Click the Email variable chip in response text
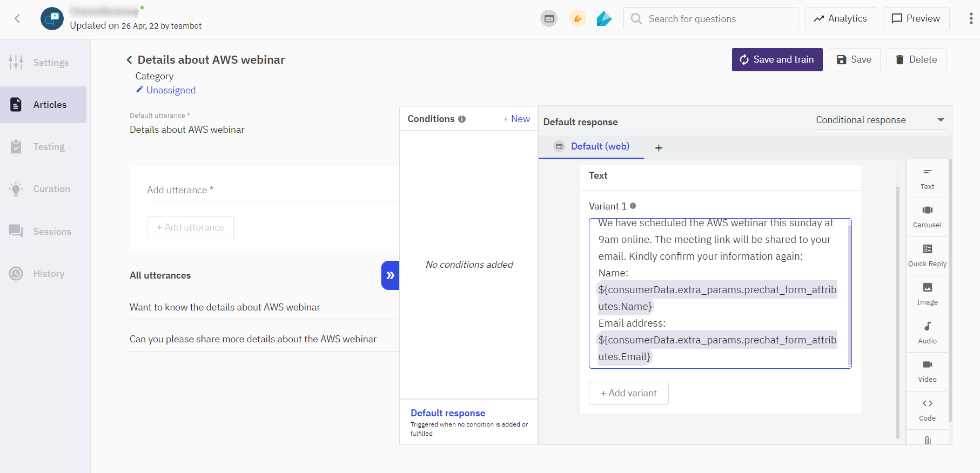This screenshot has width=980, height=473. click(717, 348)
